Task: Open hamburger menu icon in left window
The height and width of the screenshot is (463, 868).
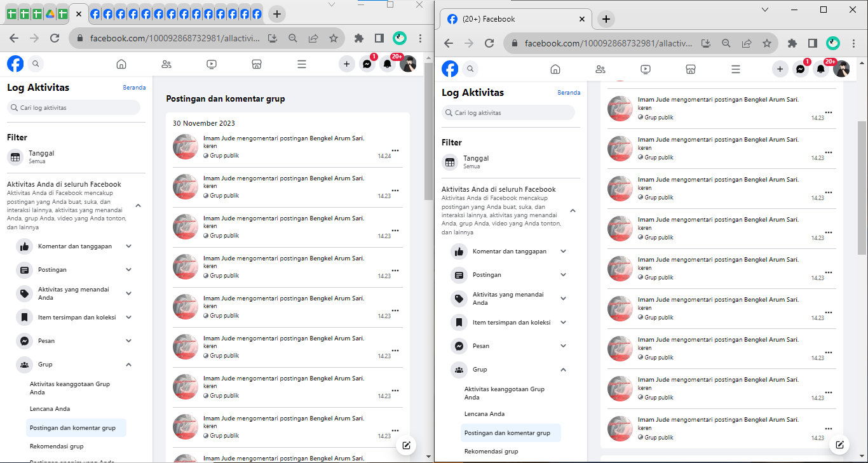Action: pyautogui.click(x=302, y=64)
